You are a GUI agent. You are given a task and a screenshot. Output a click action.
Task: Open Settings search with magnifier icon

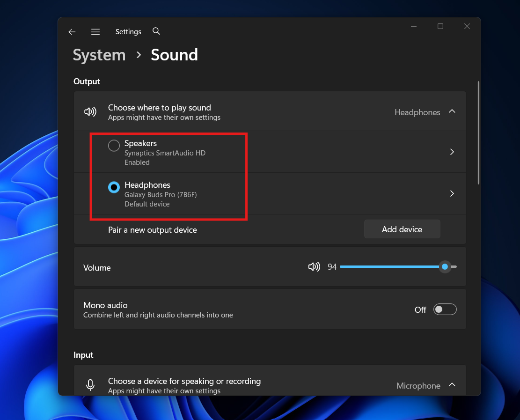tap(156, 31)
